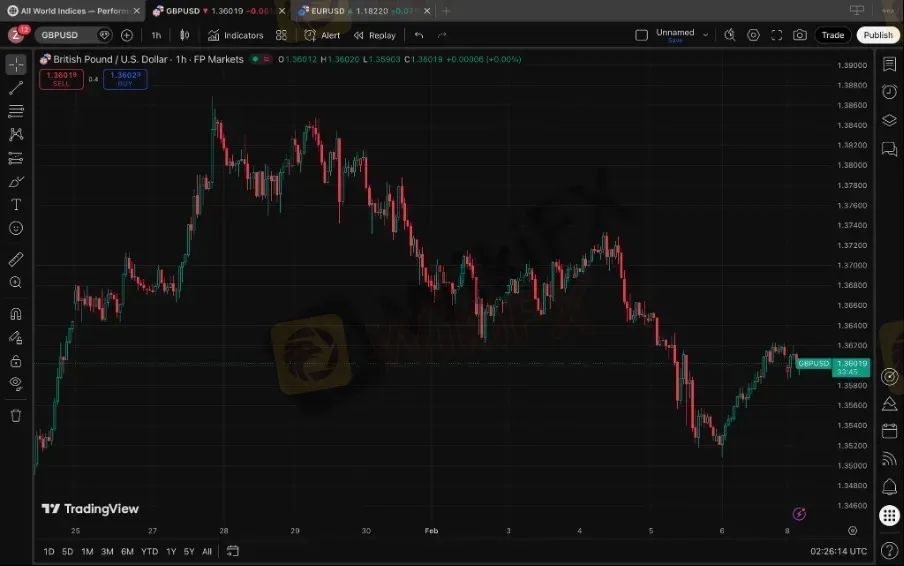Screen dimensions: 904x566
Task: Toggle lock all drawing tools
Action: tap(16, 361)
